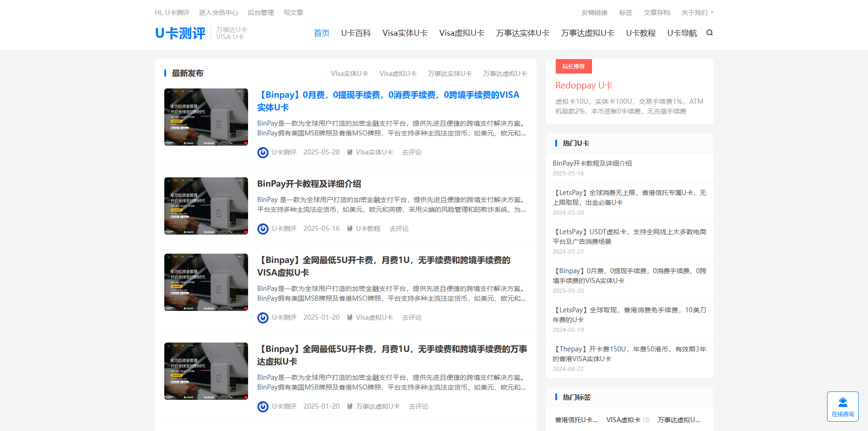Click the VISA虚拟U卡 tag in 热门标签

(x=623, y=419)
